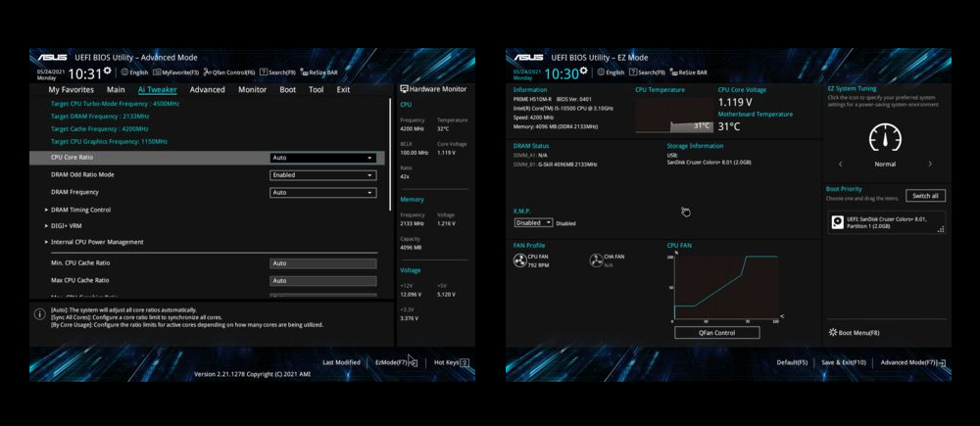The width and height of the screenshot is (980, 426).
Task: Change language with English globe in Advanced Mode
Action: coord(134,72)
